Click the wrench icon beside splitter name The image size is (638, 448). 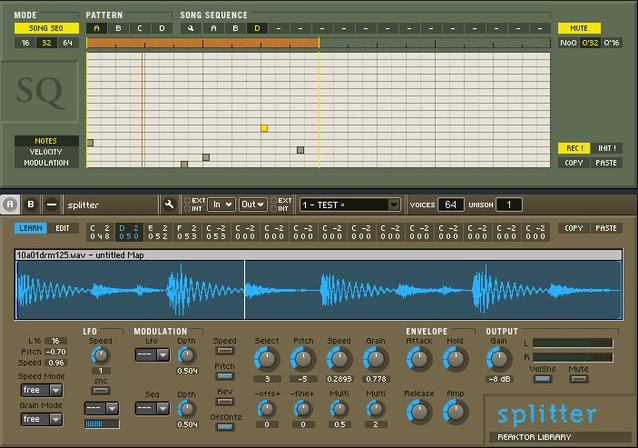[x=169, y=205]
